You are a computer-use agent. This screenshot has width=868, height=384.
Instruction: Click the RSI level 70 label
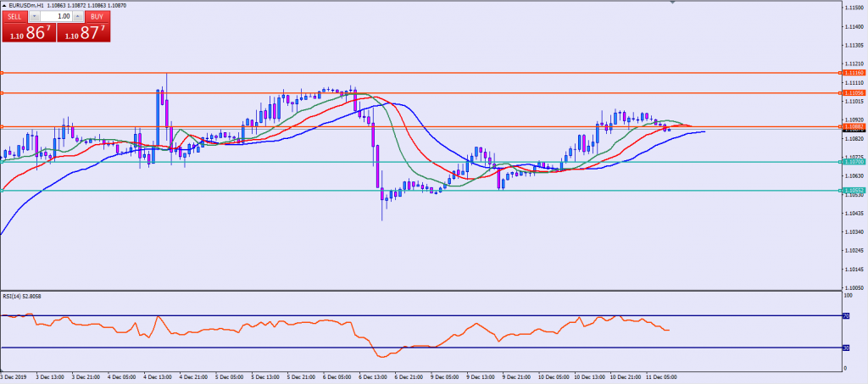[845, 316]
